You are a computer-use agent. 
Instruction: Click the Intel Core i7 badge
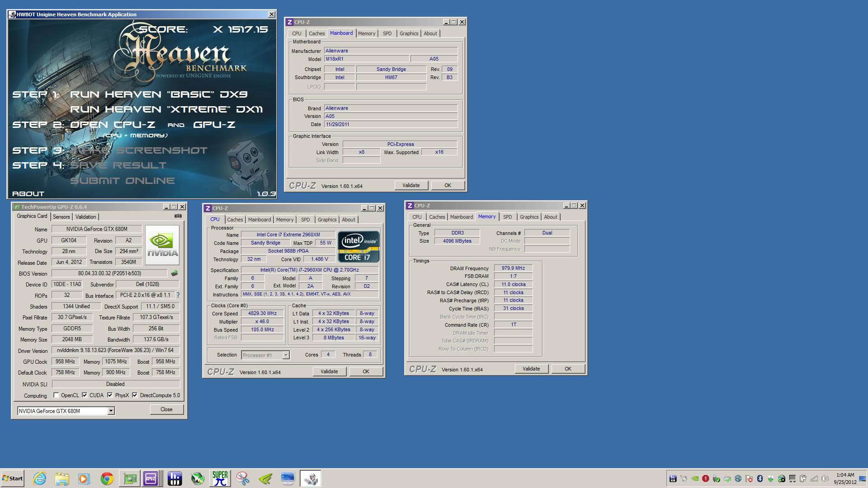pyautogui.click(x=359, y=247)
